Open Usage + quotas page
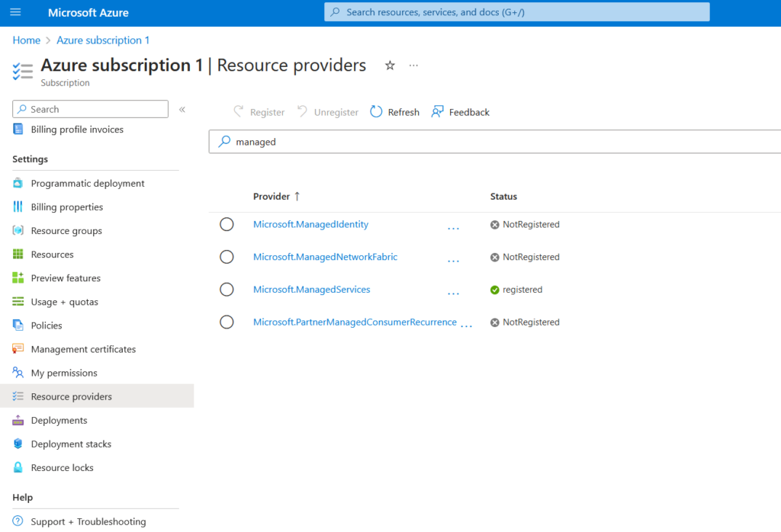 point(64,302)
